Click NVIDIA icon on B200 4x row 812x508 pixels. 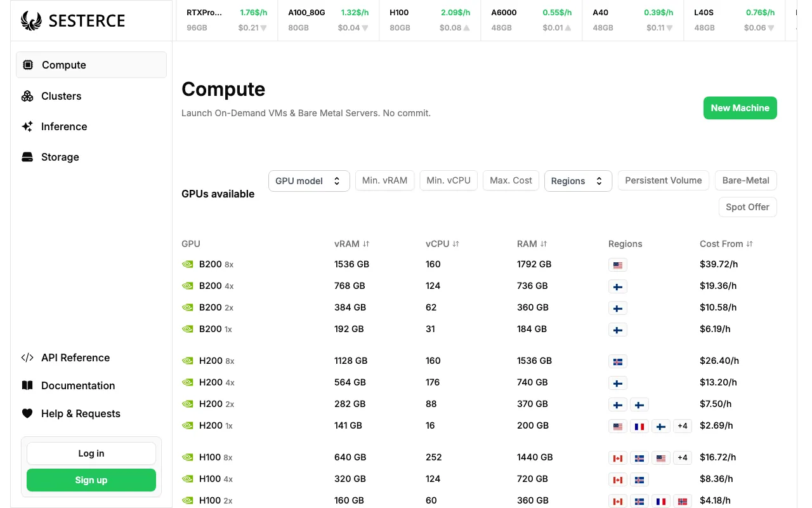(187, 286)
